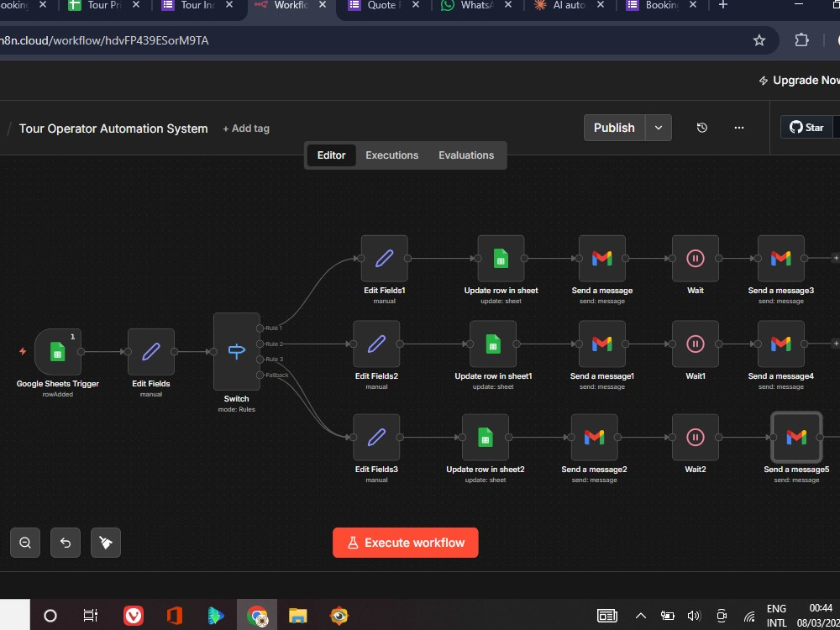Click the Publish button
840x630 pixels.
(615, 128)
